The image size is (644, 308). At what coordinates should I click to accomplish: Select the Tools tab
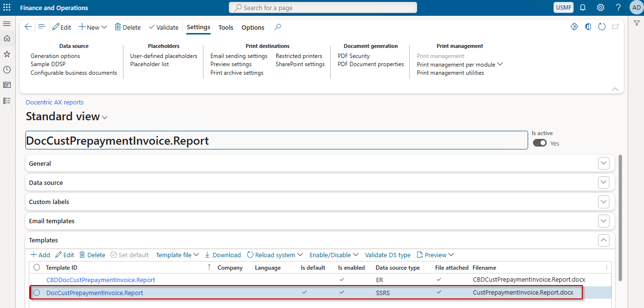(226, 27)
